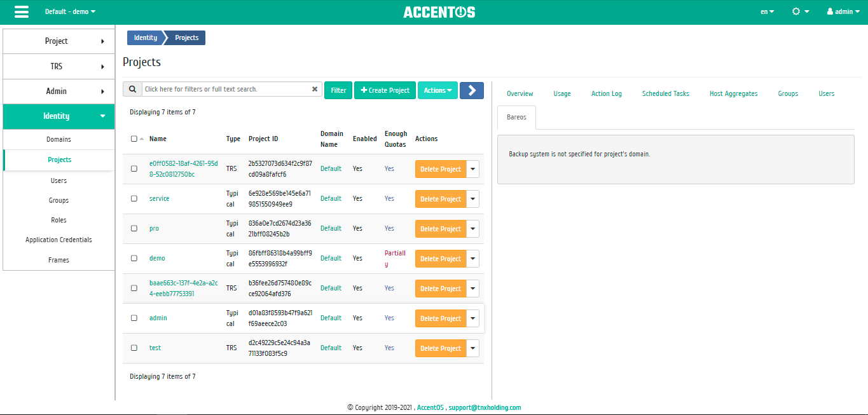Open the hamburger navigation menu
Viewport: 868px width, 415px height.
point(21,11)
